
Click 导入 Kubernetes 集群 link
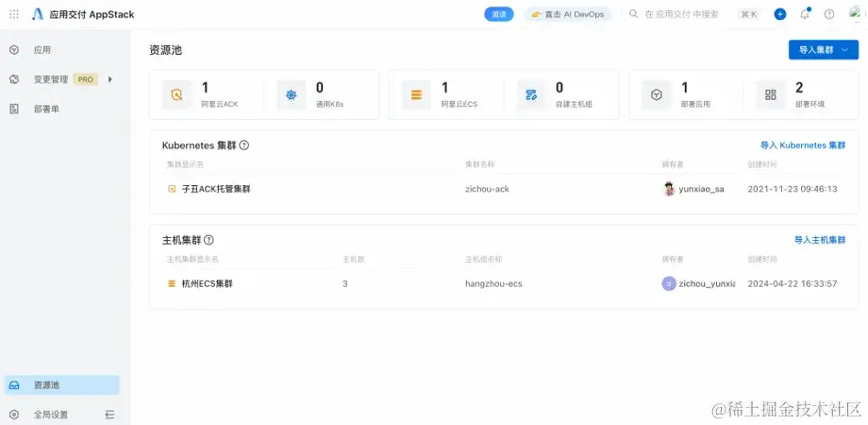click(x=803, y=145)
